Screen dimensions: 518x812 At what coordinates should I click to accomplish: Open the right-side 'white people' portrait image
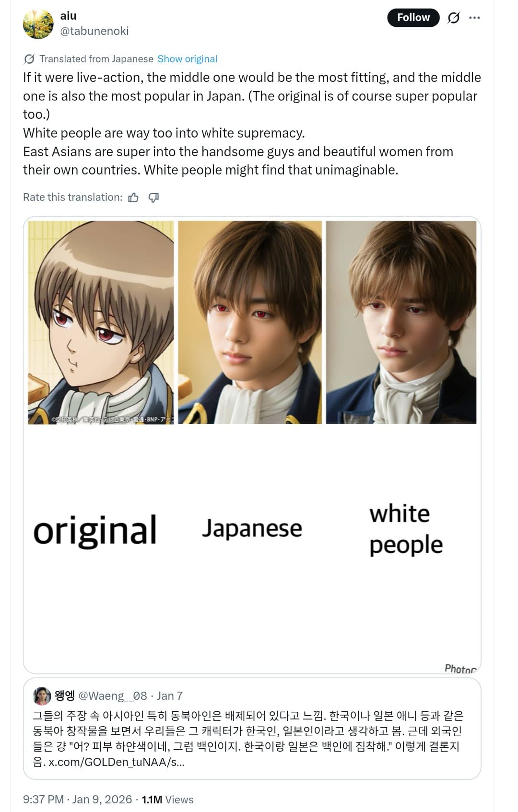[x=401, y=322]
